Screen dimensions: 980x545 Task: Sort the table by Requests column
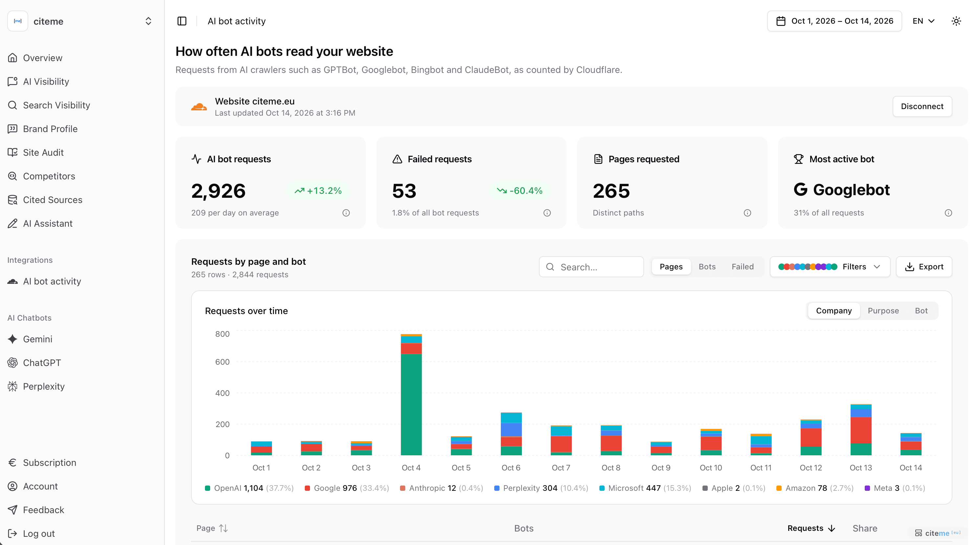point(811,528)
